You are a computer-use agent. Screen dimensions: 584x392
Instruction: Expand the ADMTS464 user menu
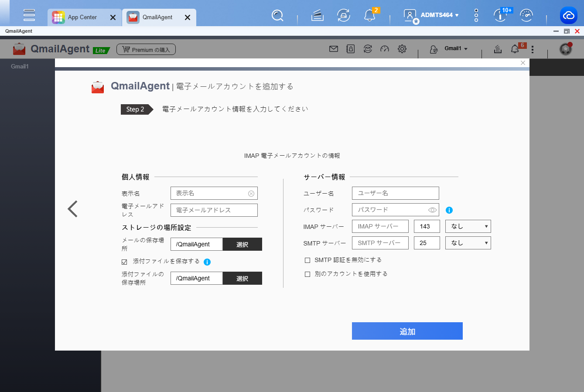point(439,15)
